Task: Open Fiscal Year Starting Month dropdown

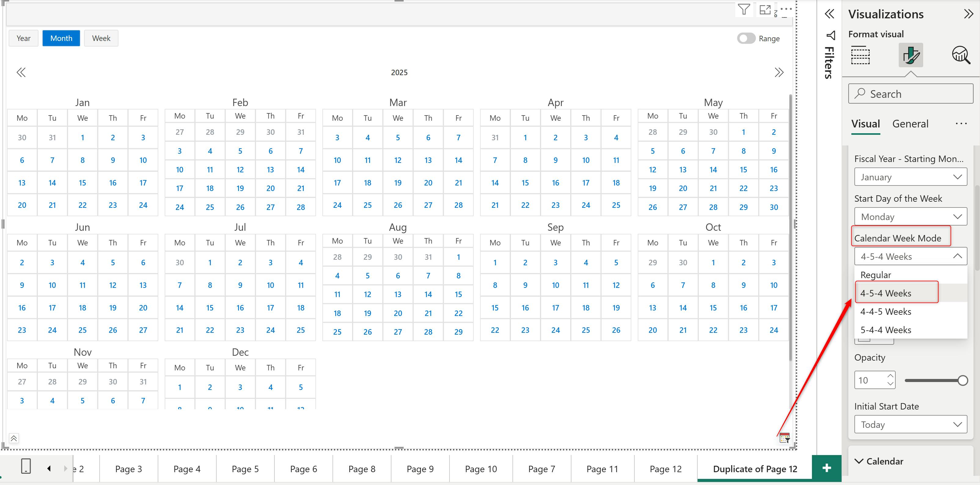Action: [x=910, y=177]
